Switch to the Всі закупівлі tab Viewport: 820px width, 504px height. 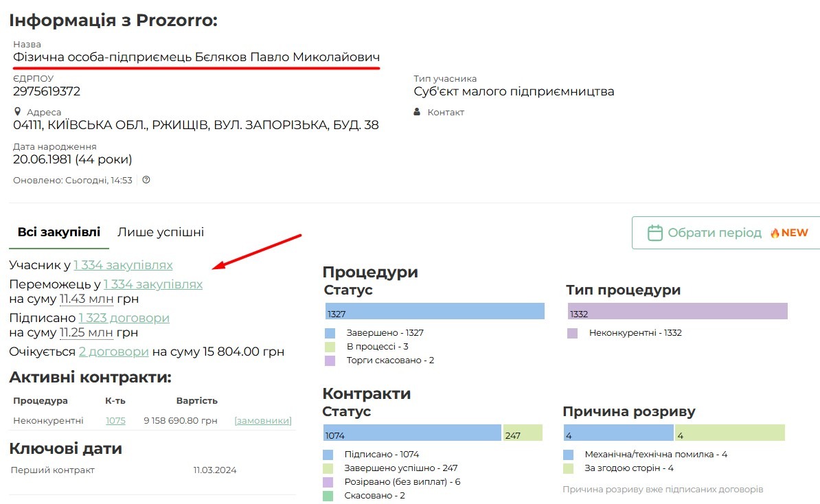click(x=58, y=232)
